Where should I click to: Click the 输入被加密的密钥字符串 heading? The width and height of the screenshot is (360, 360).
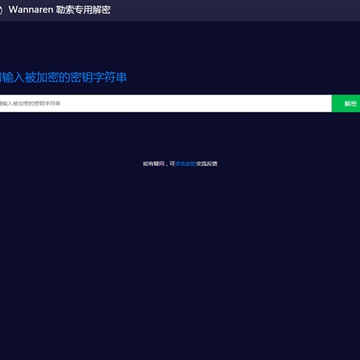click(x=63, y=78)
